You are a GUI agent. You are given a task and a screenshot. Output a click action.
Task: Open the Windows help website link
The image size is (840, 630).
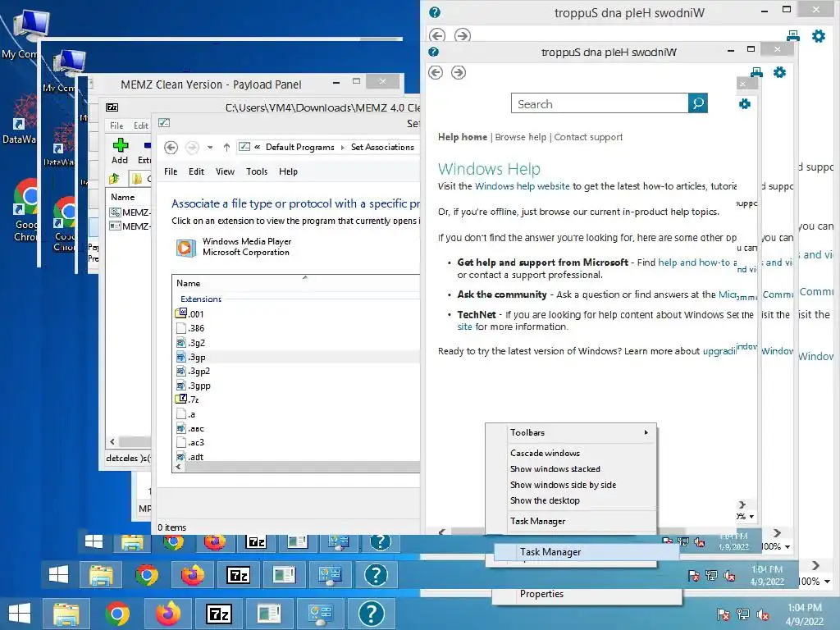523,186
